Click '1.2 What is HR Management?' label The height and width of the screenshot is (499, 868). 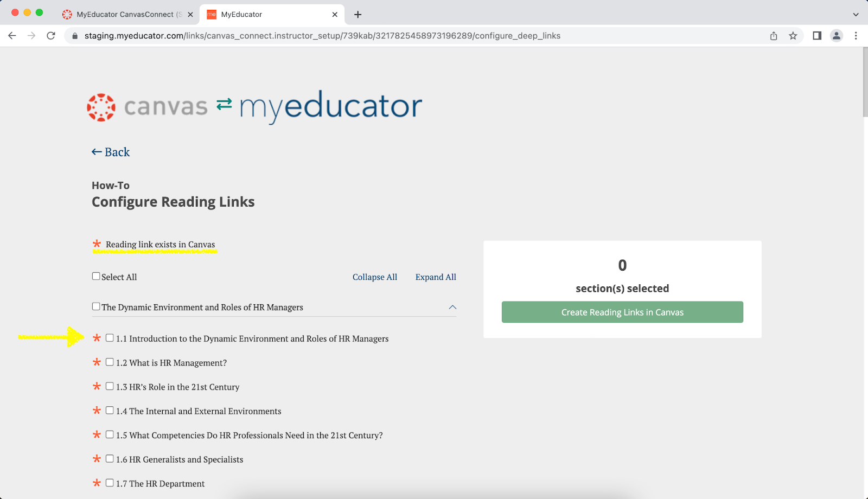pos(171,363)
